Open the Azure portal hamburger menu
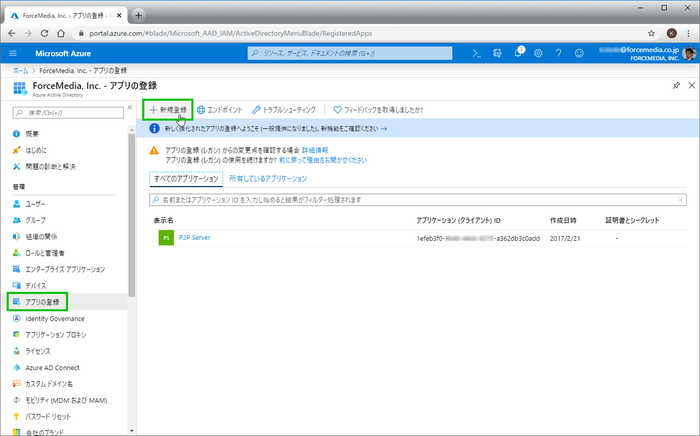Image resolution: width=700 pixels, height=436 pixels. 13,53
